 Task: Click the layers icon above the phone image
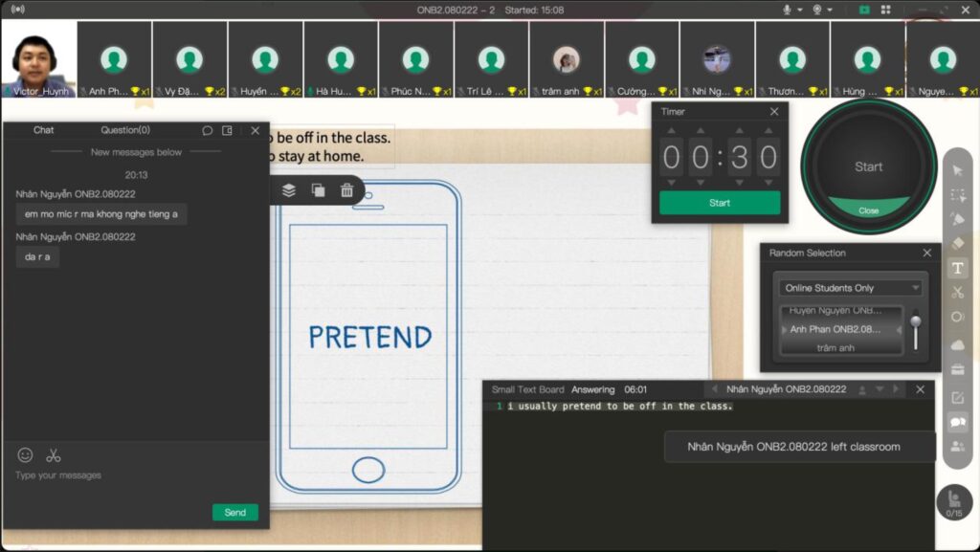pyautogui.click(x=289, y=190)
